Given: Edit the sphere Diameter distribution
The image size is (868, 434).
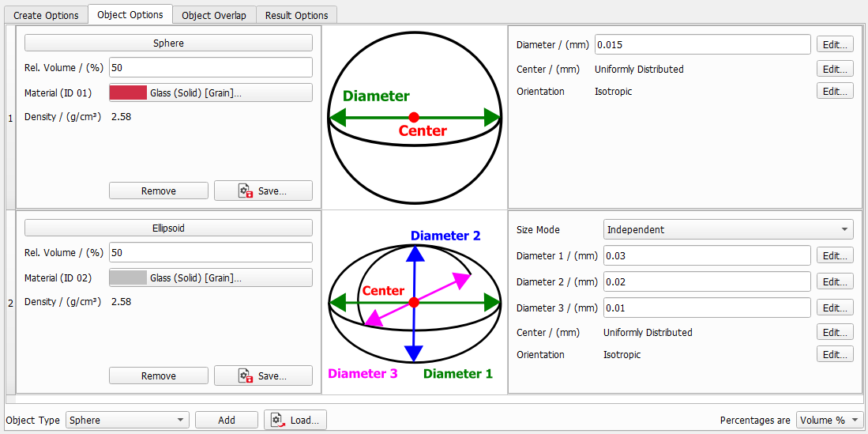Looking at the screenshot, I should pyautogui.click(x=836, y=44).
